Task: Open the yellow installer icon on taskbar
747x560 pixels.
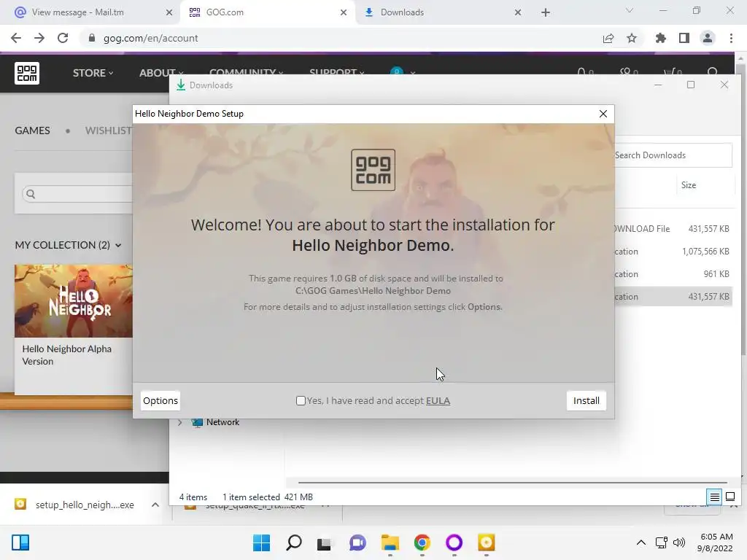Action: point(487,542)
